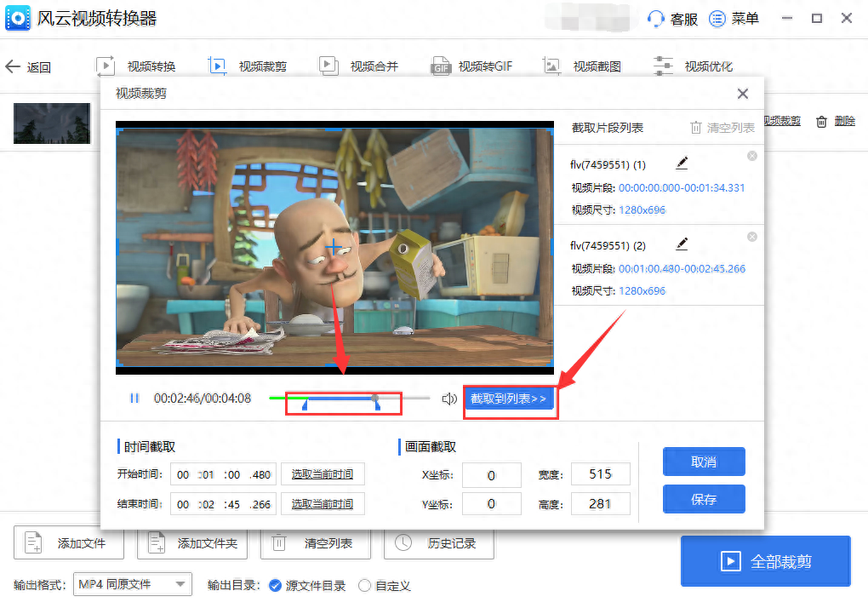Open the 菜单 menu icon
The height and width of the screenshot is (608, 868).
[717, 19]
